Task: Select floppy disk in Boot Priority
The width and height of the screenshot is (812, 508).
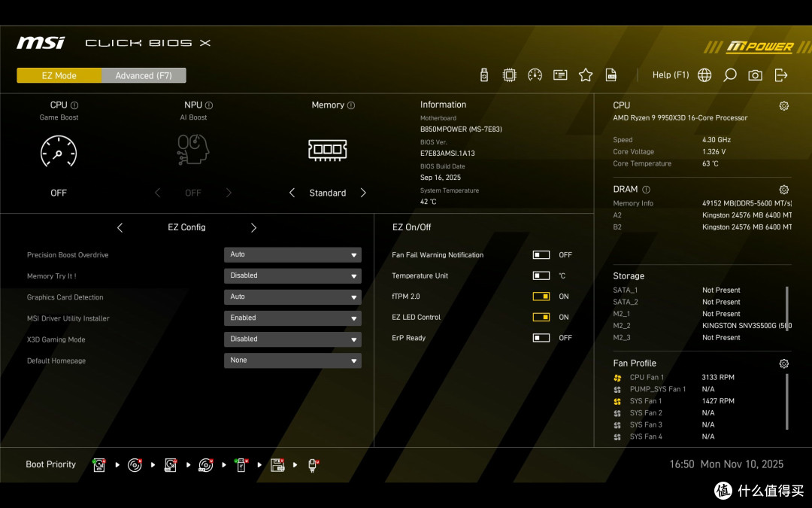Action: click(277, 465)
